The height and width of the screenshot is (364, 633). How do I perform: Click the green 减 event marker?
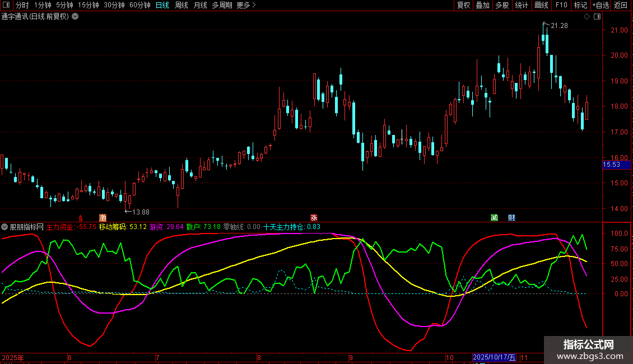494,218
